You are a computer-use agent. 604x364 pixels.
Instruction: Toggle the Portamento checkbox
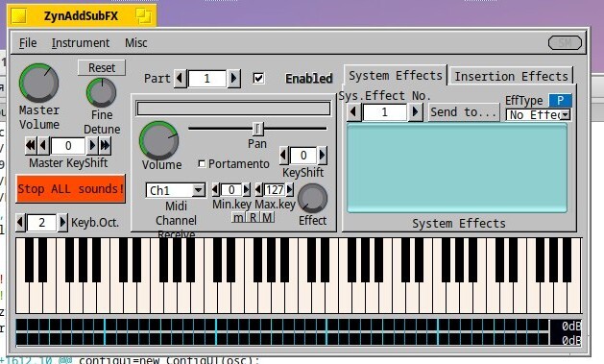pos(202,163)
